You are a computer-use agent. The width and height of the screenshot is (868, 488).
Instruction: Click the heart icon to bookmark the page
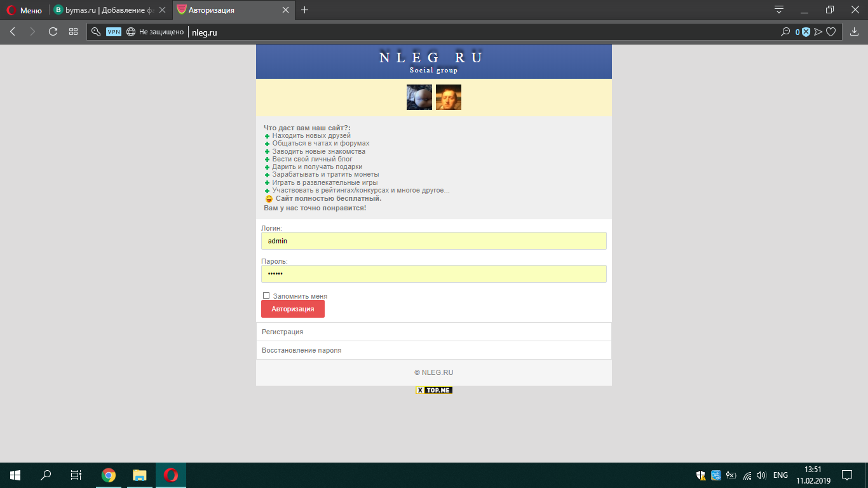[x=831, y=32]
